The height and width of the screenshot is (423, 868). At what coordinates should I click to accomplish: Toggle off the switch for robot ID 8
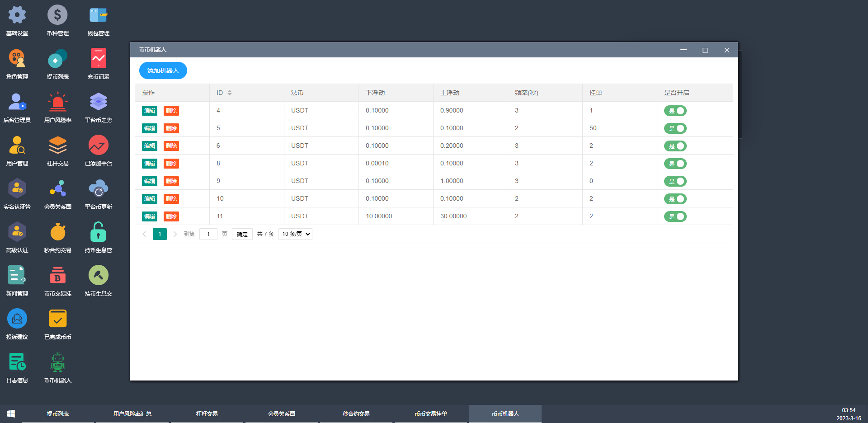[x=675, y=164]
